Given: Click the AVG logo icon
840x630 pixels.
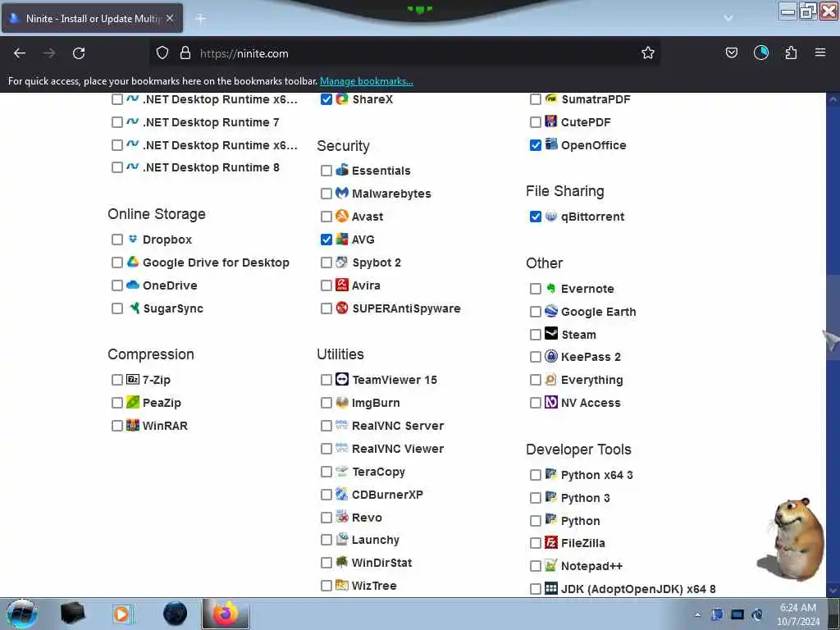Looking at the screenshot, I should pyautogui.click(x=342, y=239).
